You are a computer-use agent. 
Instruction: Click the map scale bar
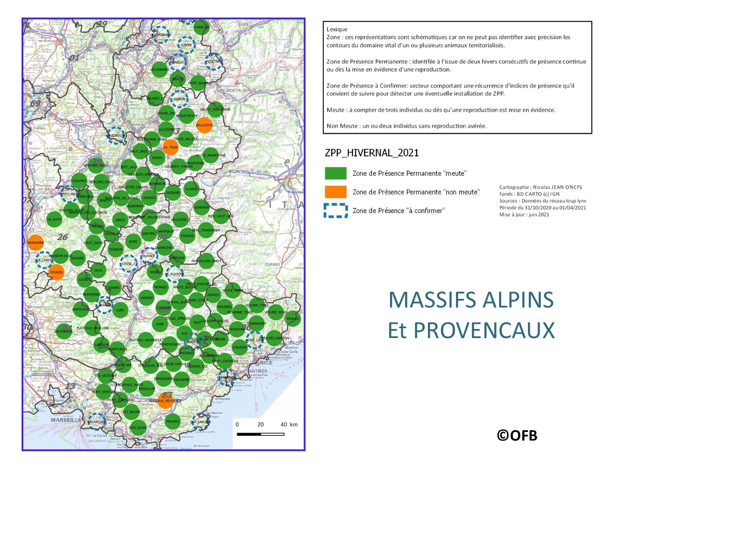(x=260, y=434)
